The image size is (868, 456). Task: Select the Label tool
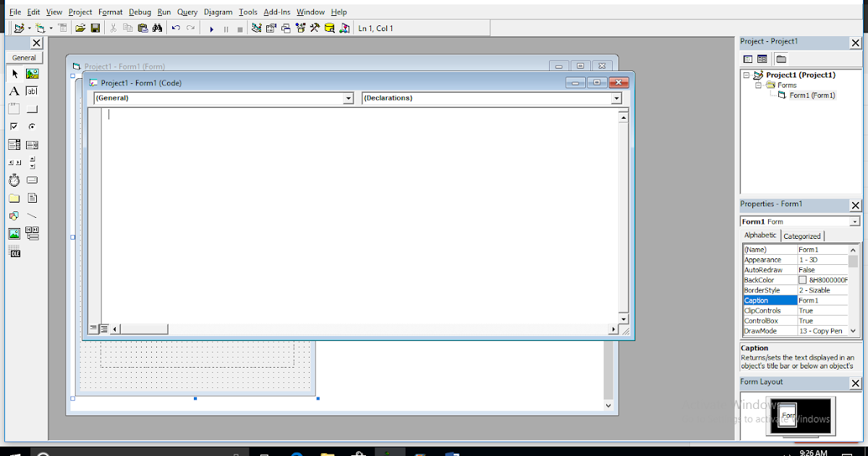[x=14, y=90]
